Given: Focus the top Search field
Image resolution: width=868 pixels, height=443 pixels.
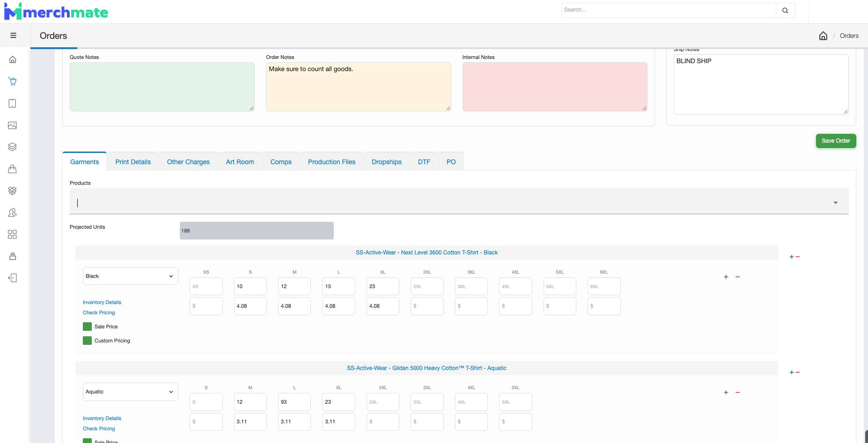Looking at the screenshot, I should pos(669,10).
